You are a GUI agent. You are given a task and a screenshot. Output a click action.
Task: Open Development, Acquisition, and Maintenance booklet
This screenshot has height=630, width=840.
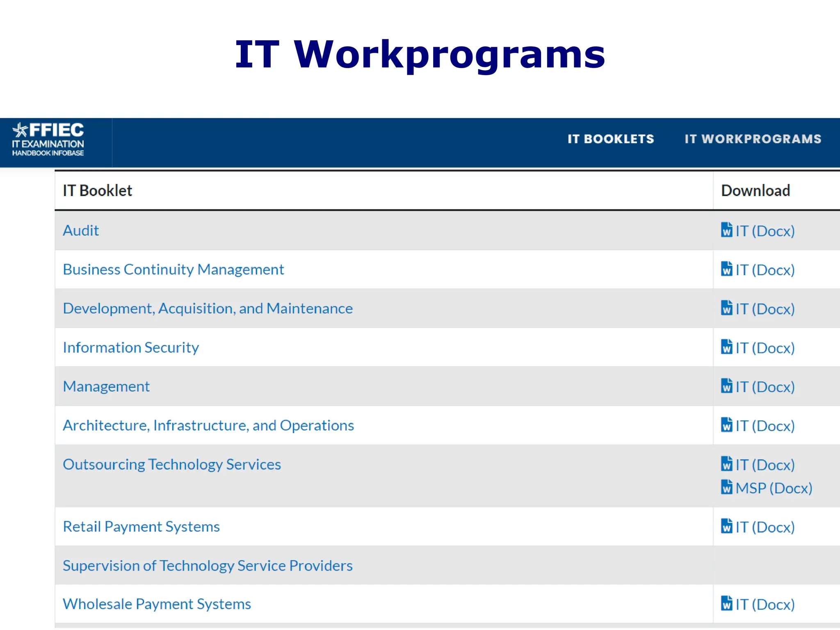pyautogui.click(x=208, y=308)
